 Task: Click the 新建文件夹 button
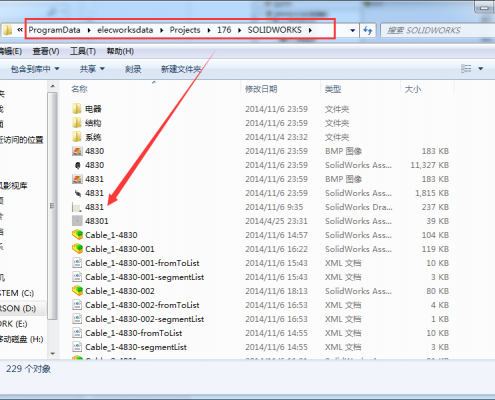(181, 69)
